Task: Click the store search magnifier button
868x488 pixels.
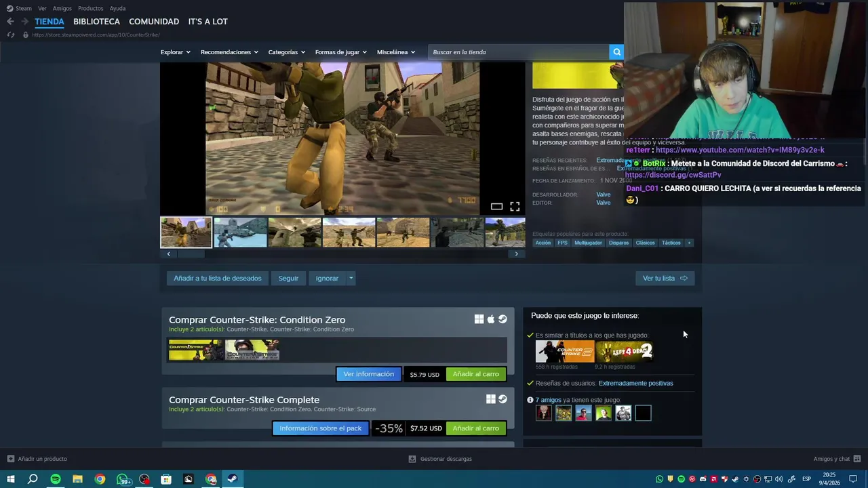Action: coord(616,52)
